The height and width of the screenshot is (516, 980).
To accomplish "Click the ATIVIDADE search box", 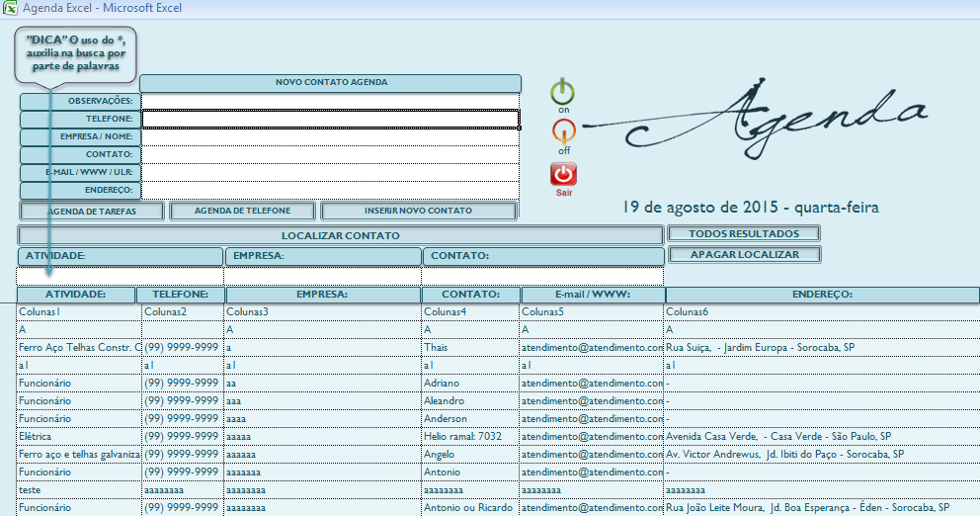I will (120, 276).
